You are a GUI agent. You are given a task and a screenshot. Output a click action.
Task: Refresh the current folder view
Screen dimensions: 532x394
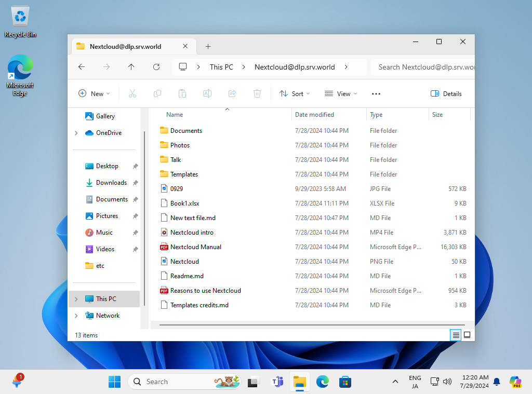(x=156, y=67)
